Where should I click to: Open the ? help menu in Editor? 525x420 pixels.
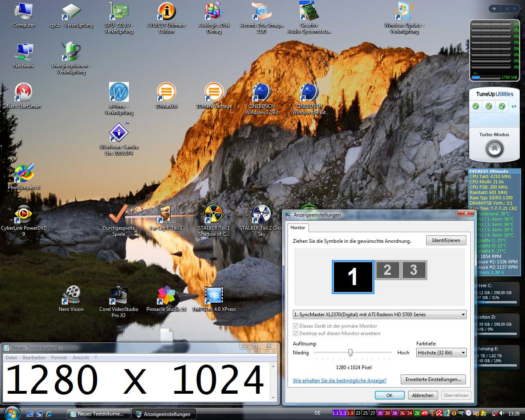coord(96,358)
